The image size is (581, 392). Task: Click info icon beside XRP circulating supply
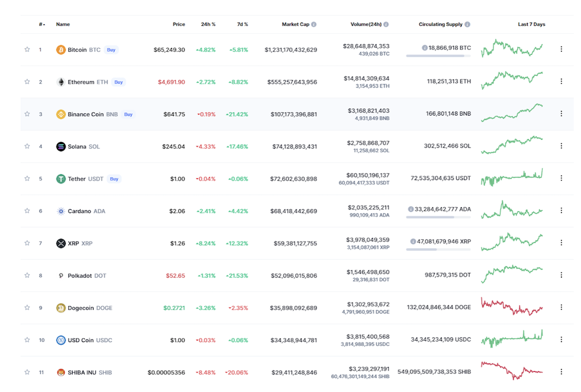coord(413,242)
